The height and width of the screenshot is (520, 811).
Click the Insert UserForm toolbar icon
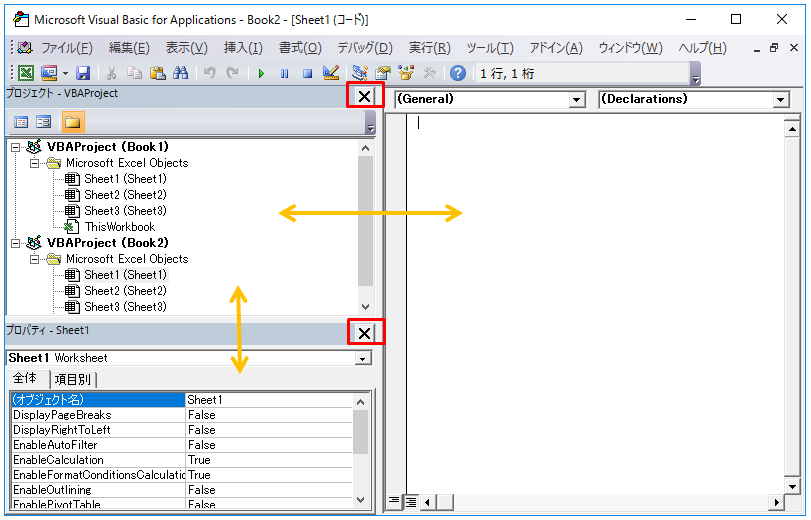point(49,73)
